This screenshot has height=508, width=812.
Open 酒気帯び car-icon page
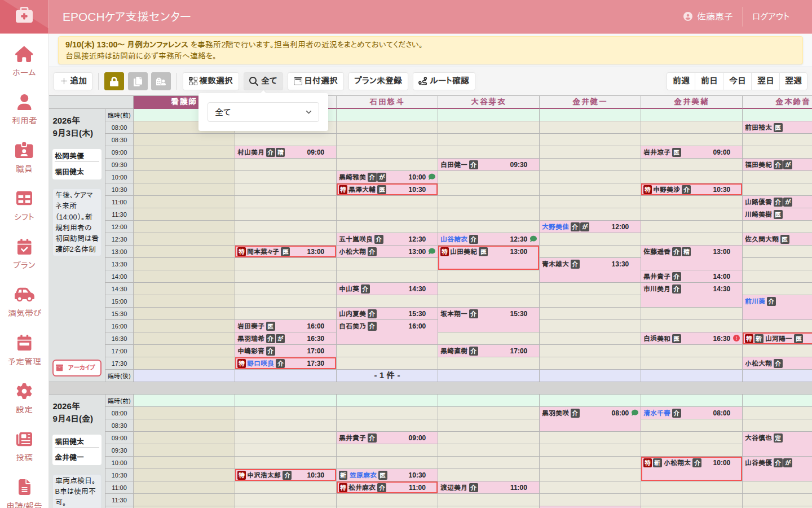(24, 302)
